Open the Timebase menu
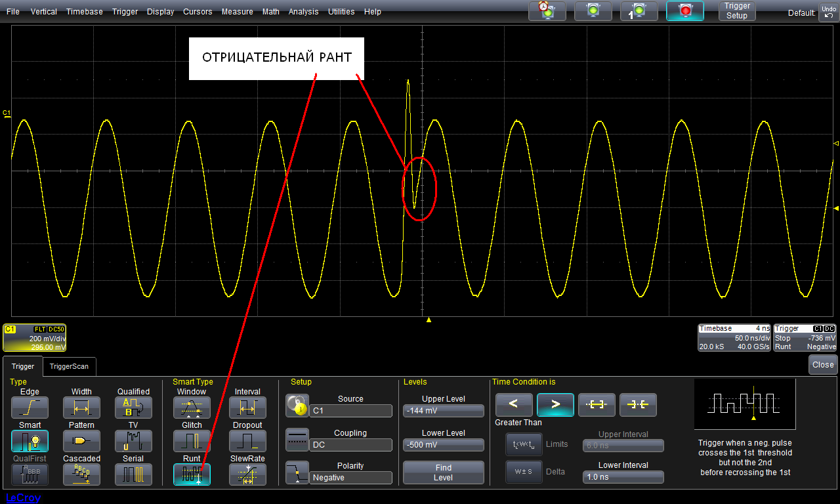 click(x=84, y=12)
